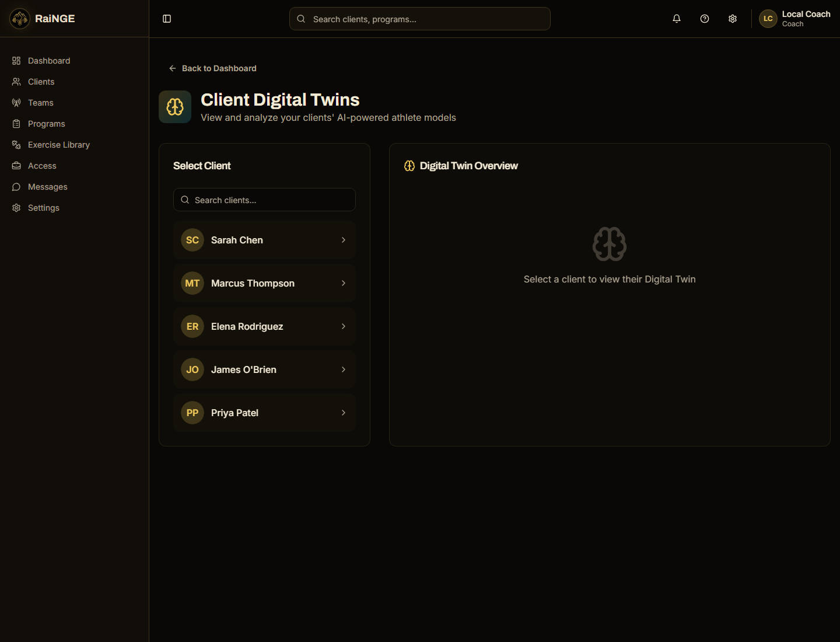
Task: Click the magnifier icon in top search bar
Action: [x=301, y=19]
